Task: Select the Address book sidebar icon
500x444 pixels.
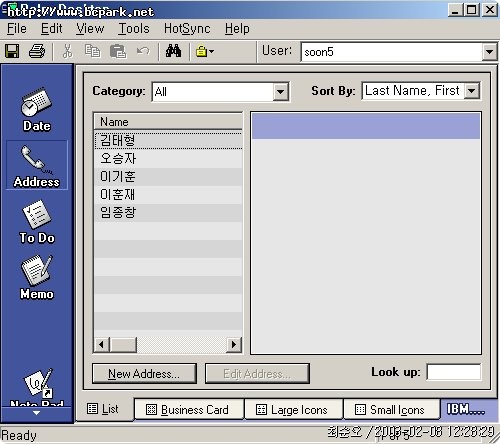Action: [x=37, y=166]
